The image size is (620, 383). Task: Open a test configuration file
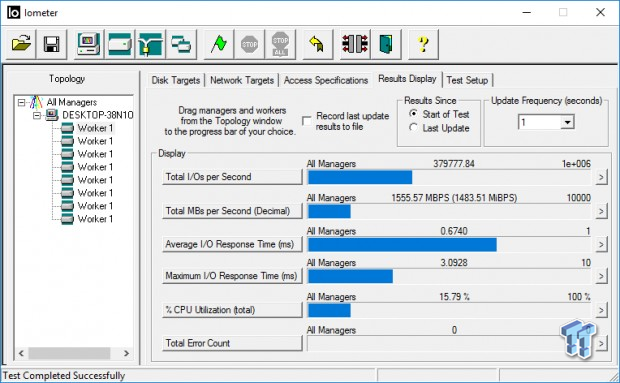coord(21,44)
